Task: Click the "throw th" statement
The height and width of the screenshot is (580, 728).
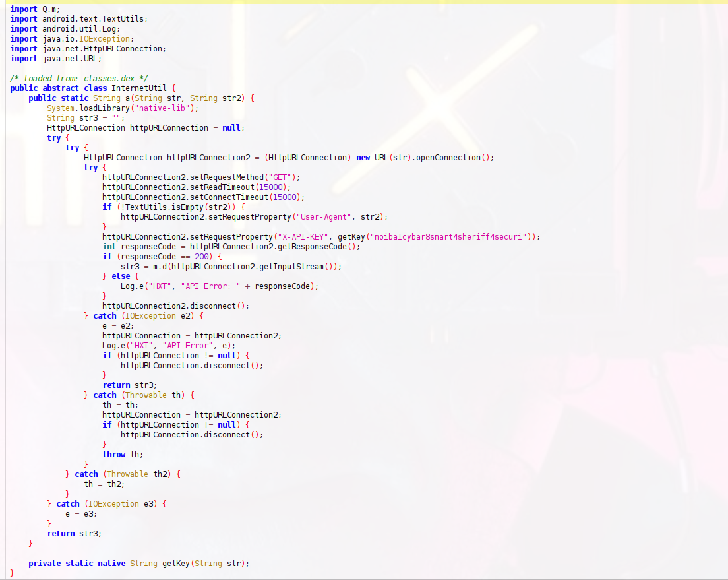Action: (122, 455)
